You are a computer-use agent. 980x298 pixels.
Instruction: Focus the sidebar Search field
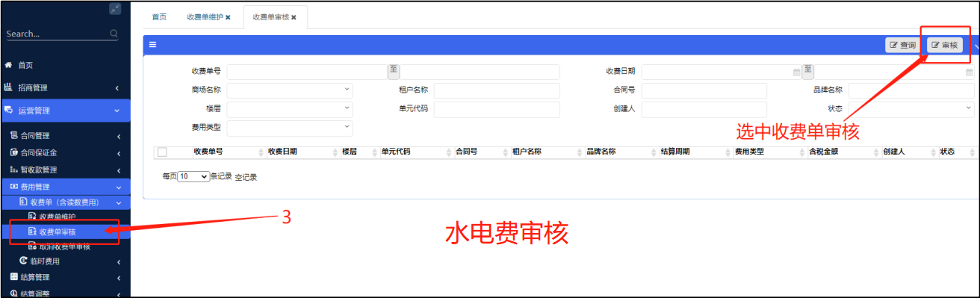coord(62,34)
